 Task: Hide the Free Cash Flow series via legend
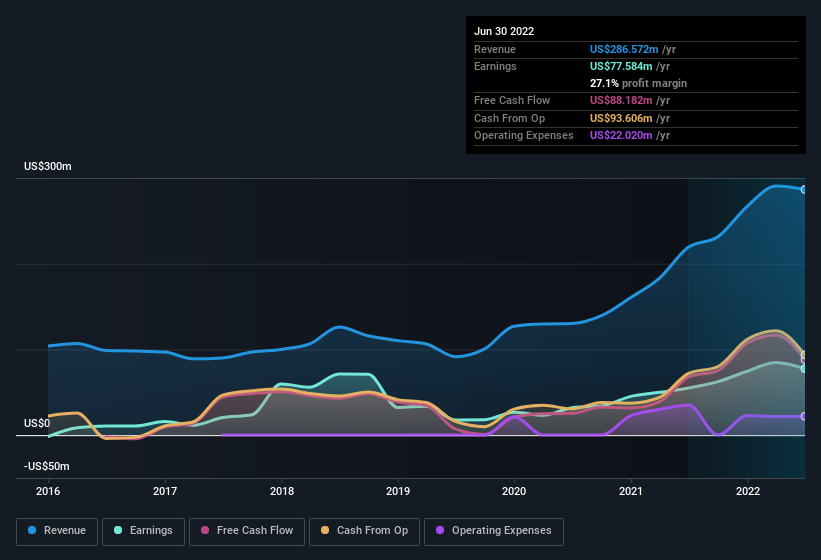coord(246,531)
